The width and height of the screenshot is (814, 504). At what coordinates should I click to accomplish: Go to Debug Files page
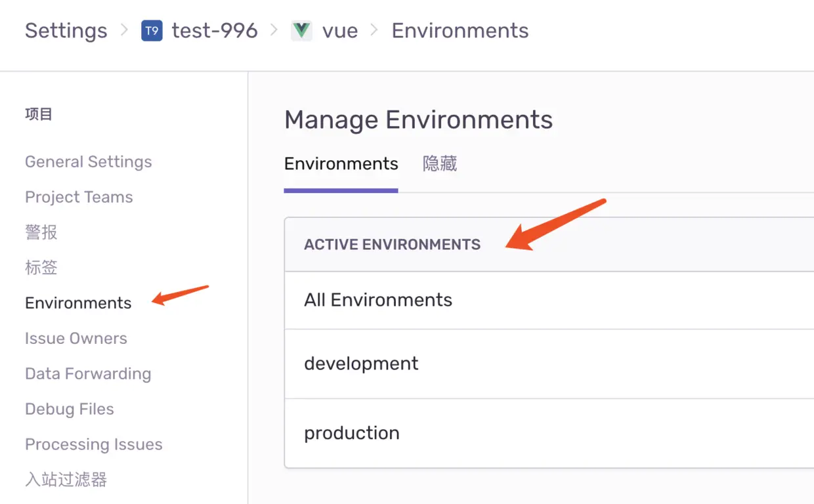[70, 409]
